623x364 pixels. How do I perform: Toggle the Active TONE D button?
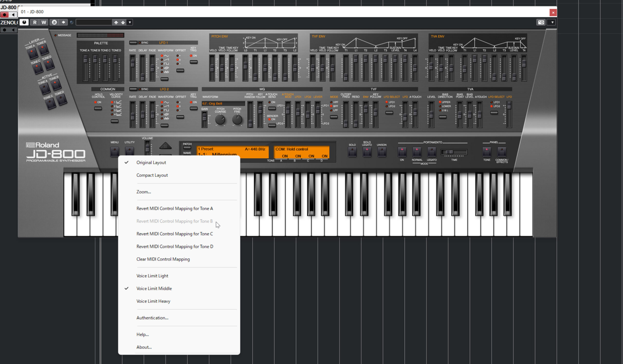[x=62, y=99]
